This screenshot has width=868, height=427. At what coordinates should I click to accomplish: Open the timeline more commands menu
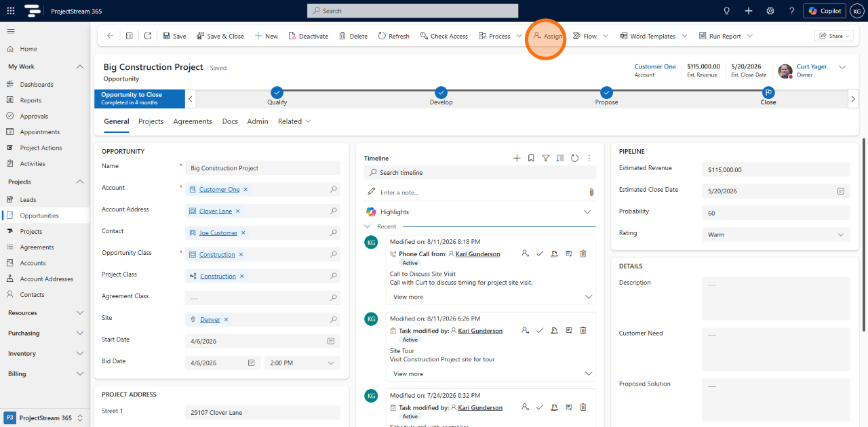(x=589, y=158)
